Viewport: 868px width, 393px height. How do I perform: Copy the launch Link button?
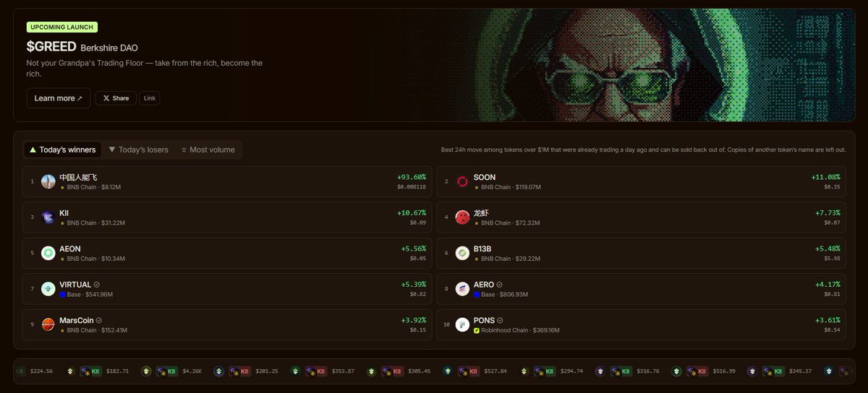[x=150, y=98]
